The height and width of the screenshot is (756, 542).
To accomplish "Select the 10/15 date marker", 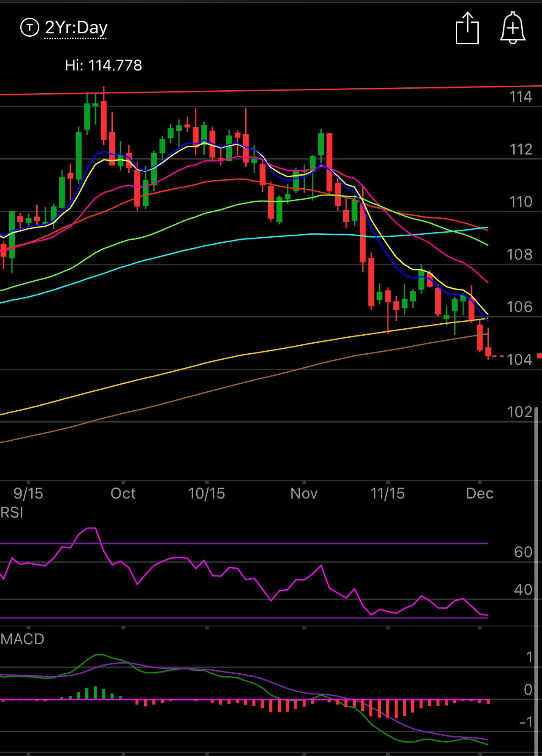I will pos(206,493).
